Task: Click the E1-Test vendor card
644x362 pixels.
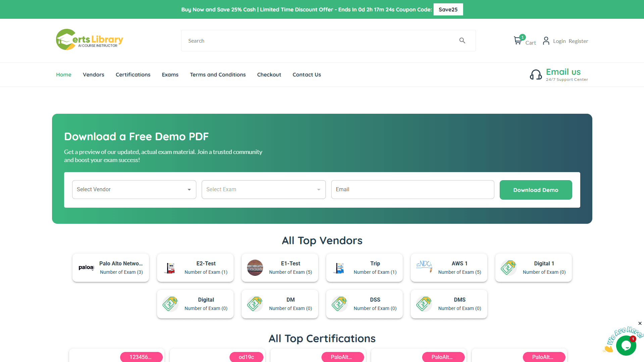Action: pos(280,267)
